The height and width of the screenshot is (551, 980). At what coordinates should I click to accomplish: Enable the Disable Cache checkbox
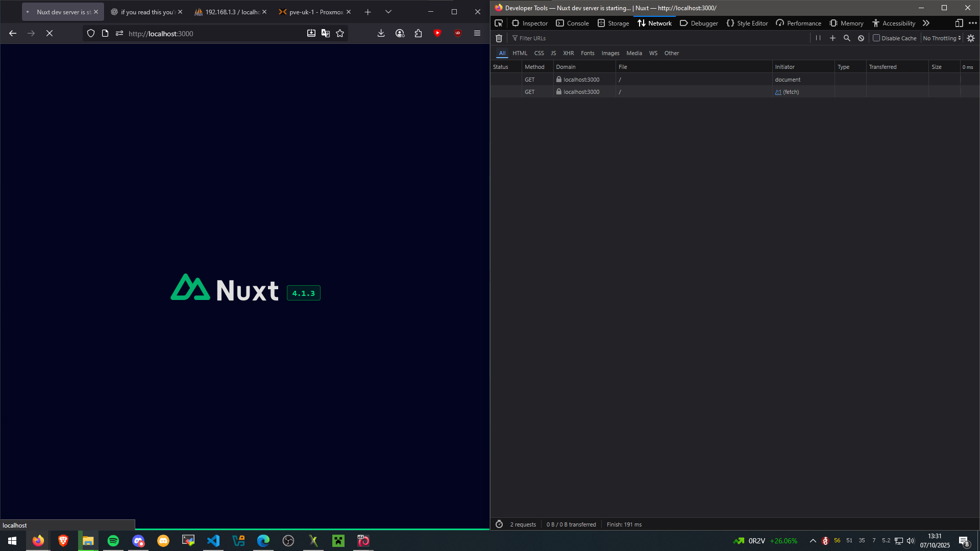pos(876,38)
